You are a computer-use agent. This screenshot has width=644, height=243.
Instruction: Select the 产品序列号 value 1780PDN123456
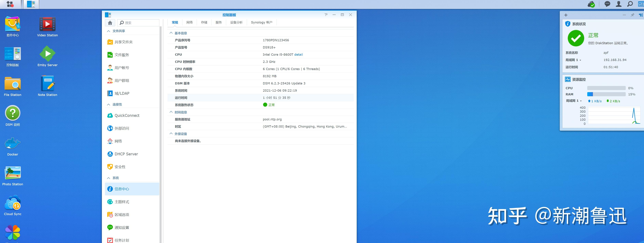(276, 40)
